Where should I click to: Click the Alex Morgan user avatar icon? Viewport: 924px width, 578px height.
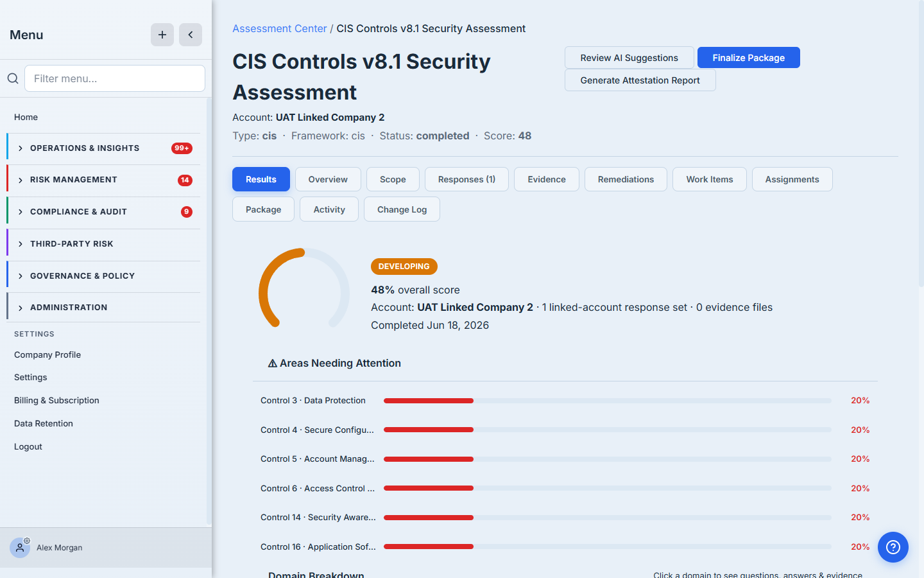tap(20, 548)
